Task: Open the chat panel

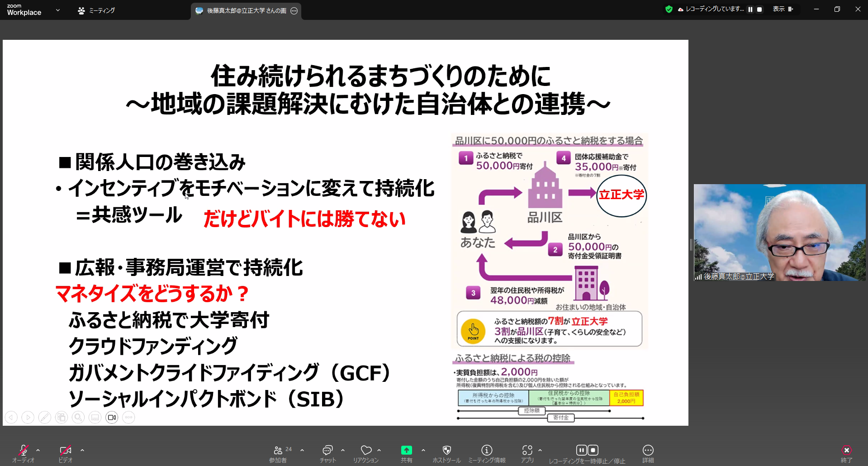Action: point(327,453)
